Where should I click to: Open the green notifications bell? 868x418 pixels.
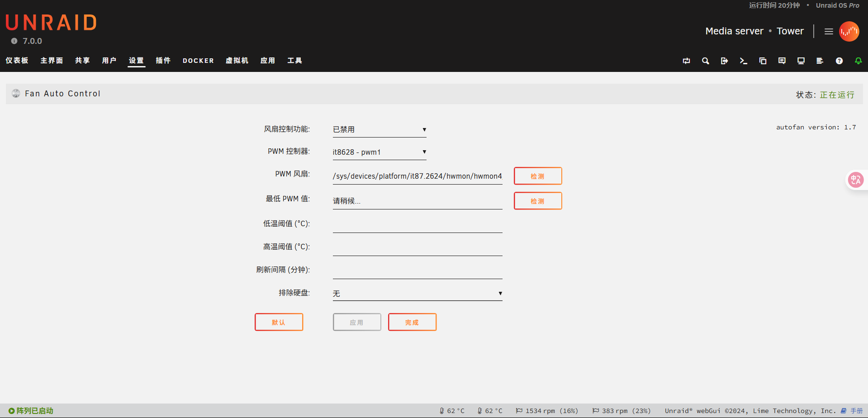click(x=858, y=61)
